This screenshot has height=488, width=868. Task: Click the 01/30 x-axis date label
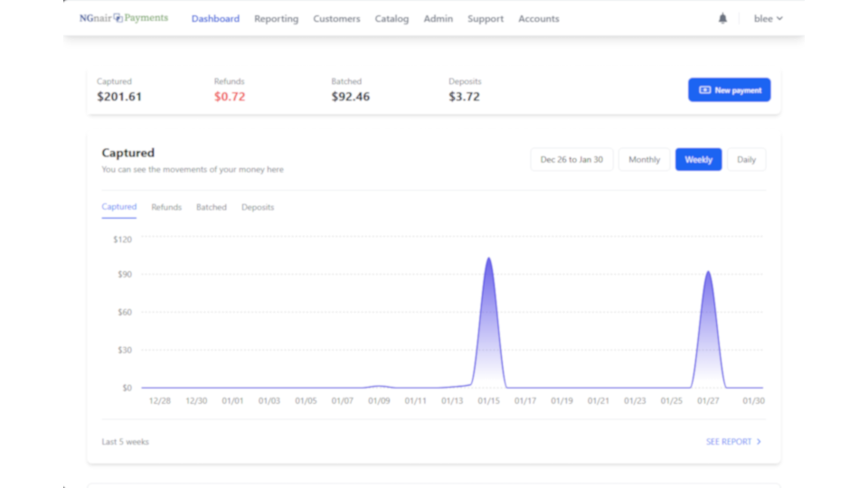click(753, 400)
